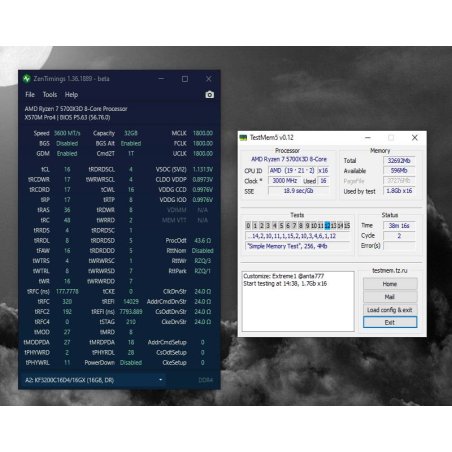452x452 pixels.
Task: Click the DDR4 label in ZenTimings
Action: pyautogui.click(x=205, y=380)
